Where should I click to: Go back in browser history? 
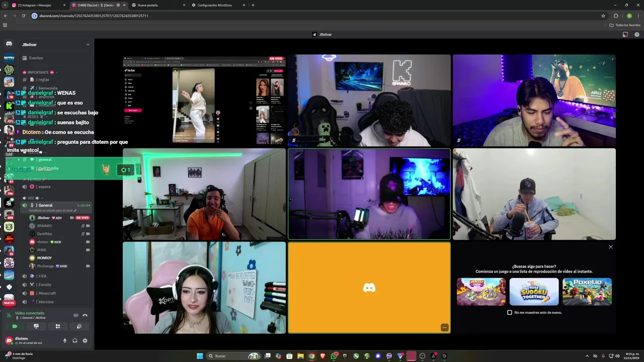(6, 16)
